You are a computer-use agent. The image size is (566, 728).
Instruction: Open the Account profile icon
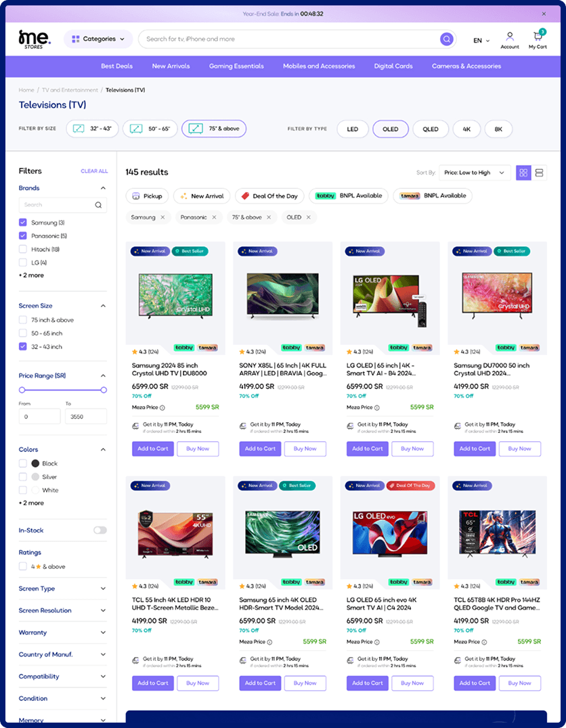510,37
